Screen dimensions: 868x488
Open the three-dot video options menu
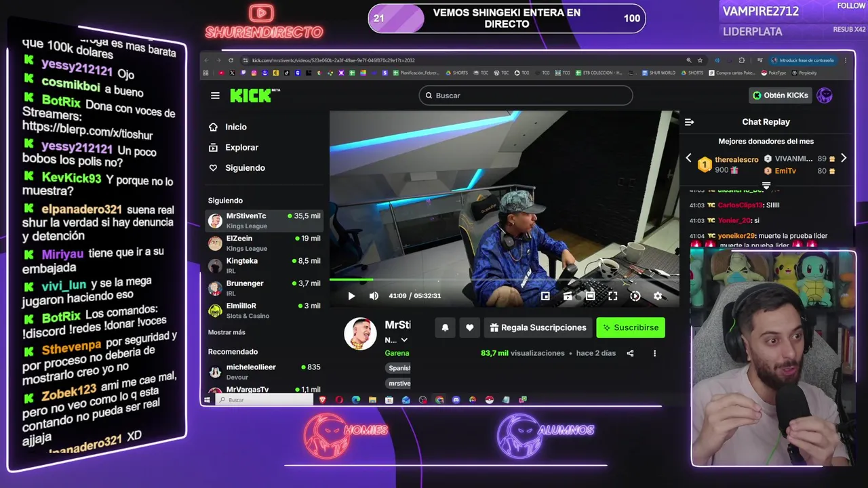tap(654, 353)
